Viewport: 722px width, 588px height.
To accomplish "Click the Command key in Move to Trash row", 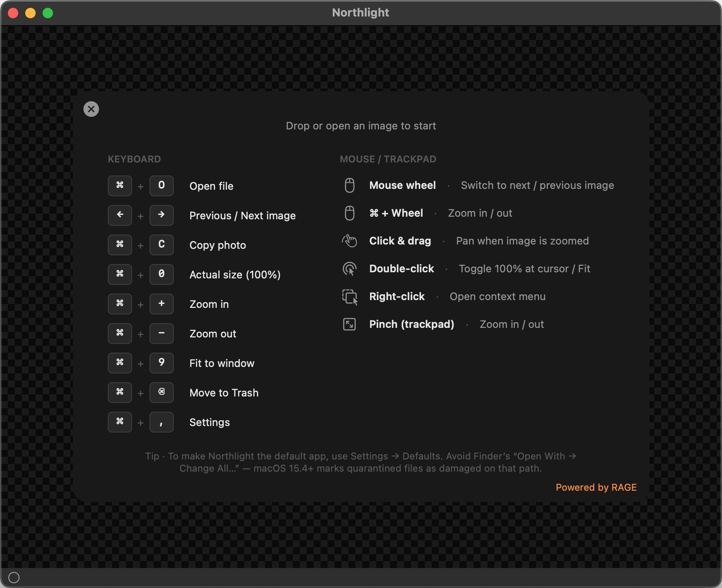I will [x=120, y=393].
